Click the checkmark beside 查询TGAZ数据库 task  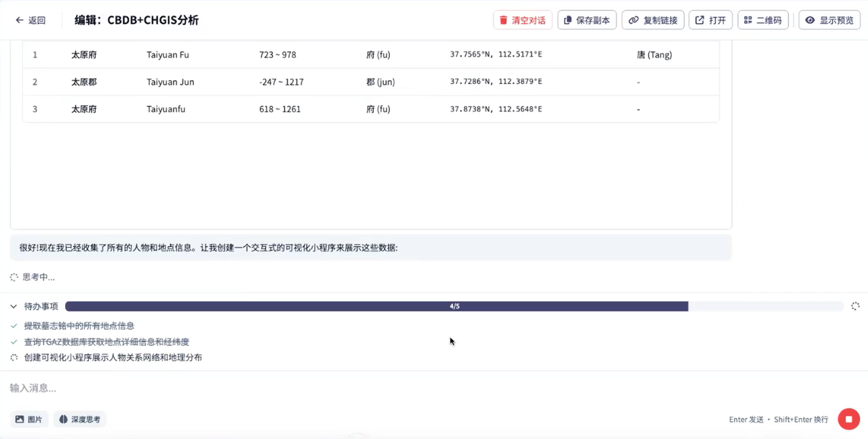click(x=14, y=341)
